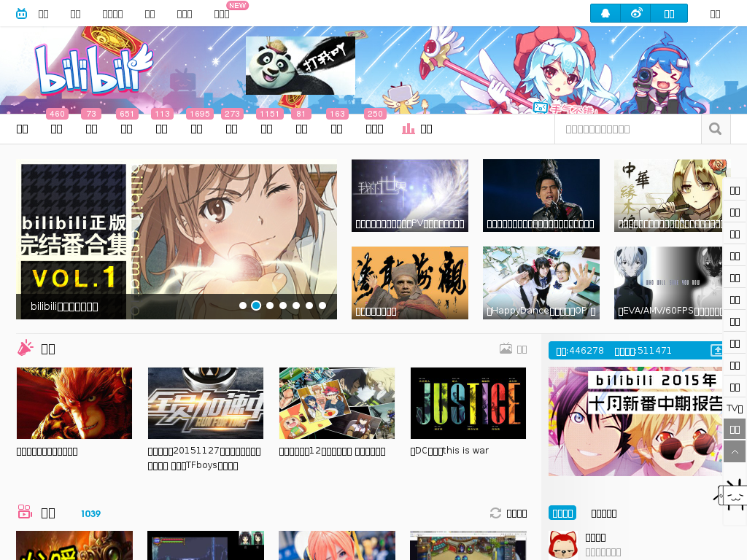Click the pink megaphone promotion section icon

pyautogui.click(x=26, y=348)
